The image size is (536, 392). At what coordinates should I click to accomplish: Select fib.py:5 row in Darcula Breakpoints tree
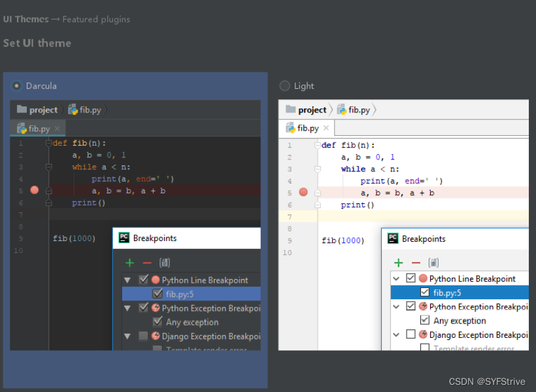pyautogui.click(x=192, y=293)
